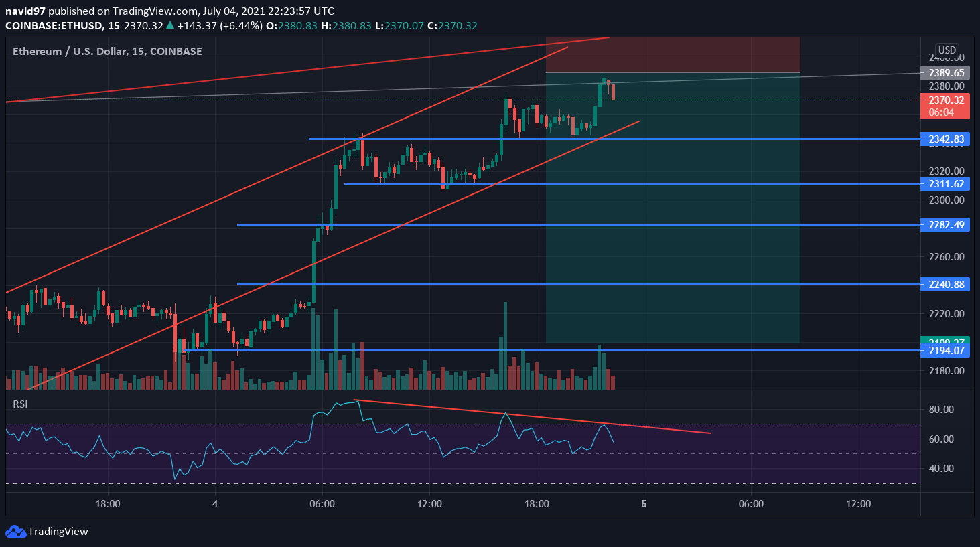This screenshot has width=980, height=547.
Task: Click the USD currency label
Action: [x=947, y=50]
